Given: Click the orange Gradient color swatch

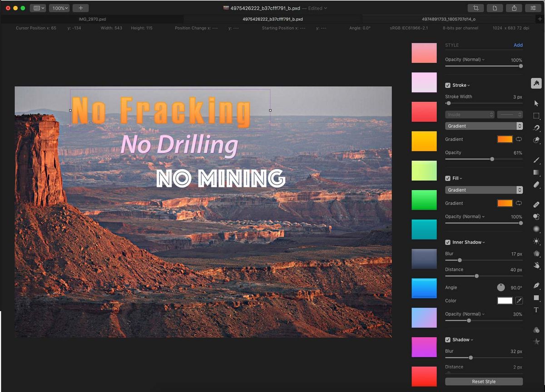Looking at the screenshot, I should [505, 139].
